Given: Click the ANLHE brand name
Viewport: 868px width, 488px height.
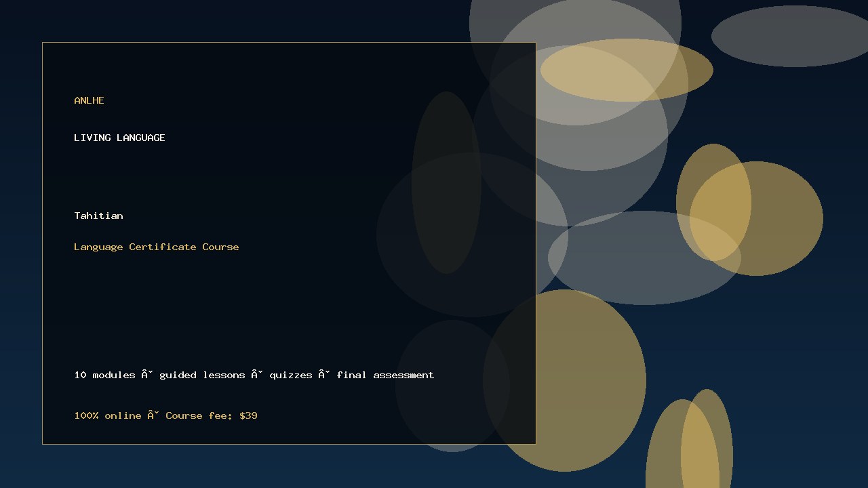Looking at the screenshot, I should pos(89,100).
